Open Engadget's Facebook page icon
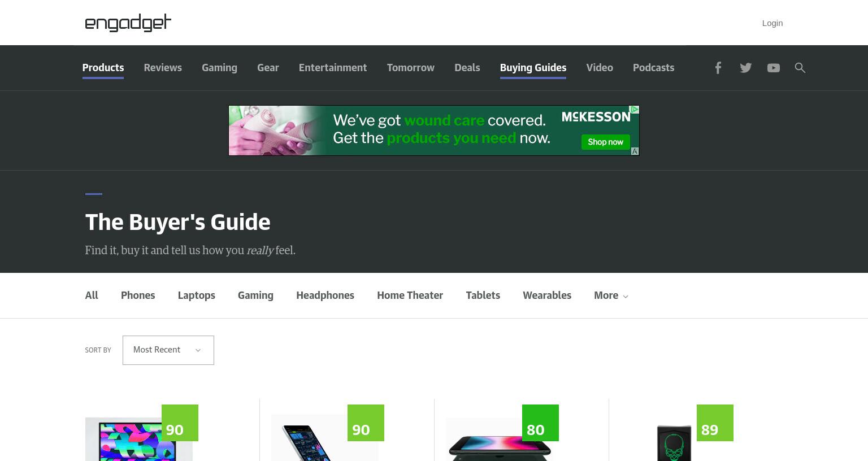 click(x=718, y=68)
